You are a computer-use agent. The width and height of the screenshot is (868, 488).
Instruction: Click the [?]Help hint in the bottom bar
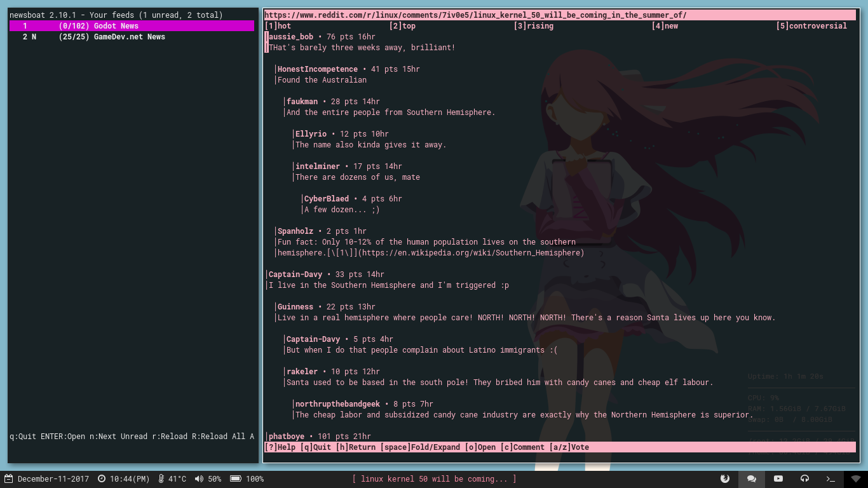pyautogui.click(x=280, y=447)
